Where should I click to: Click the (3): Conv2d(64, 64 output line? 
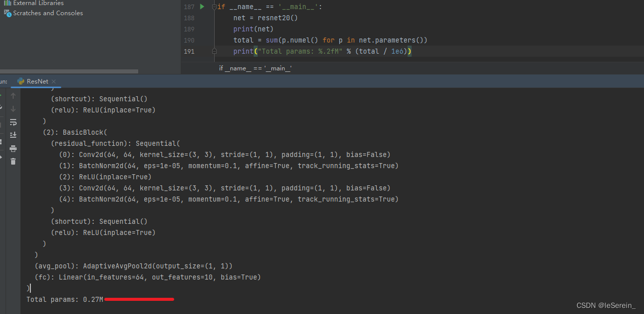click(x=225, y=188)
